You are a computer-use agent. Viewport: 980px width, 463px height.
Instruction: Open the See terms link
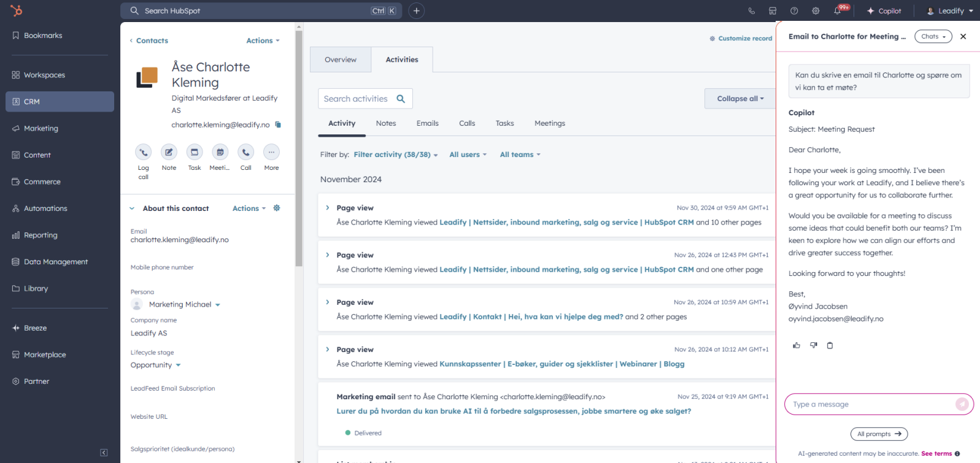[x=936, y=454]
